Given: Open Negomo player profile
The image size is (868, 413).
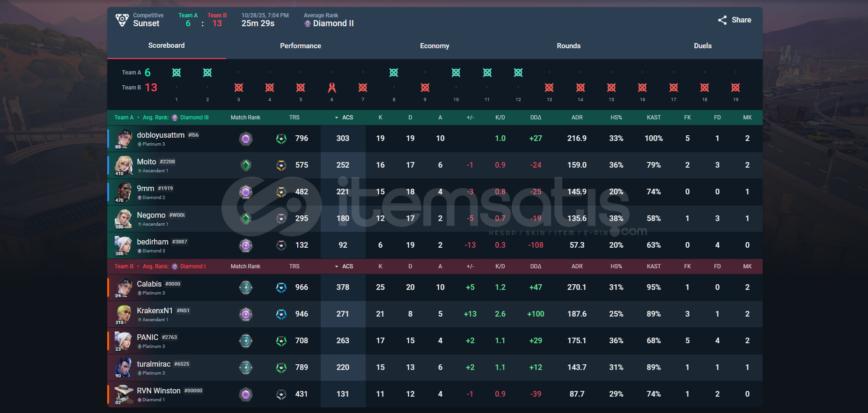Looking at the screenshot, I should coord(151,215).
